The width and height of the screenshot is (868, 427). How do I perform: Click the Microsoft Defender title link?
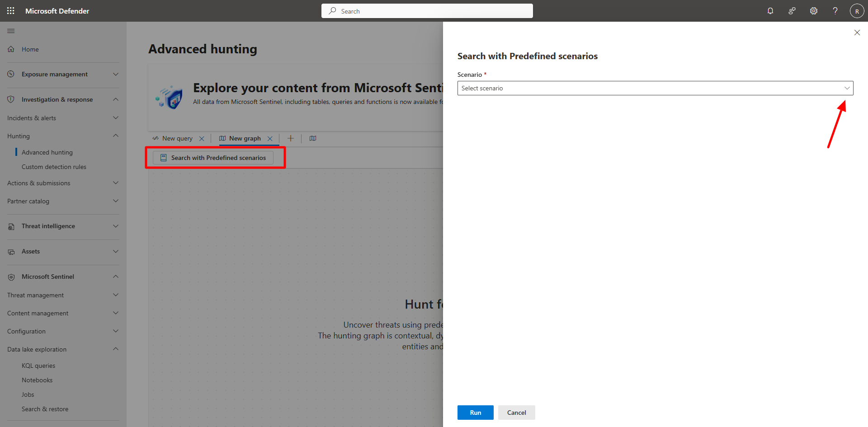click(x=57, y=11)
